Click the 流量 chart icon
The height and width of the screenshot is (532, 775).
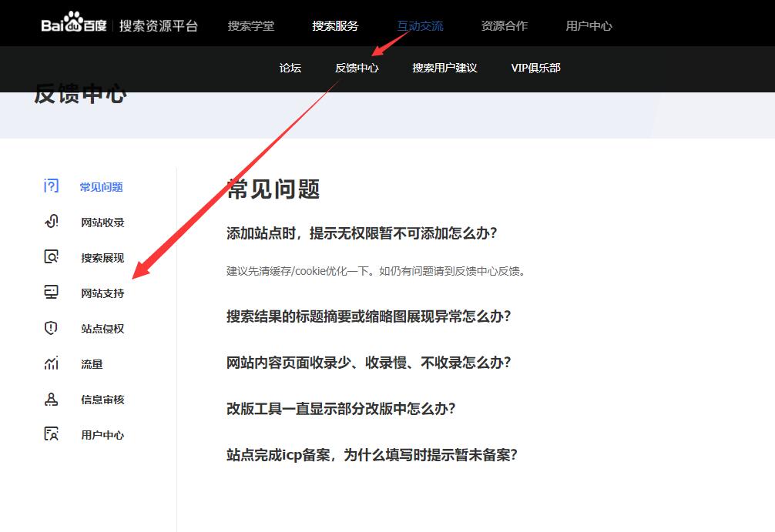(x=52, y=363)
